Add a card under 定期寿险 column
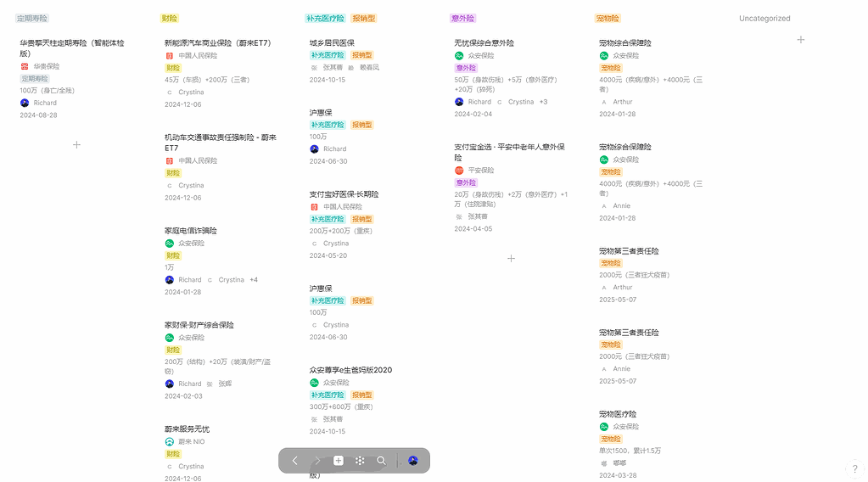The height and width of the screenshot is (482, 868). [76, 145]
